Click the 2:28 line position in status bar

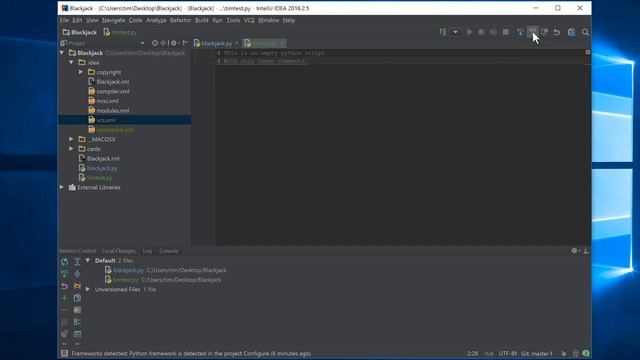coord(473,353)
